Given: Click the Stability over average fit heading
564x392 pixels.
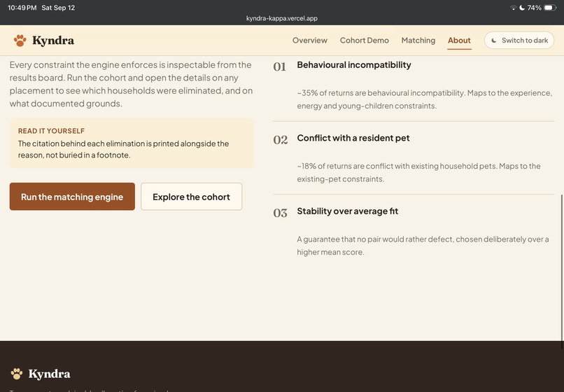Looking at the screenshot, I should pos(348,211).
